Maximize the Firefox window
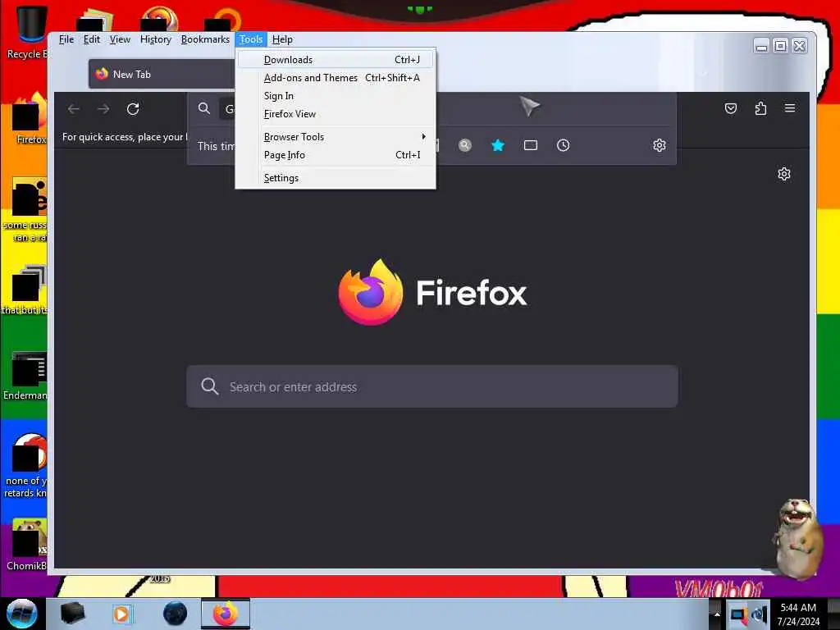Image resolution: width=840 pixels, height=630 pixels. [781, 46]
